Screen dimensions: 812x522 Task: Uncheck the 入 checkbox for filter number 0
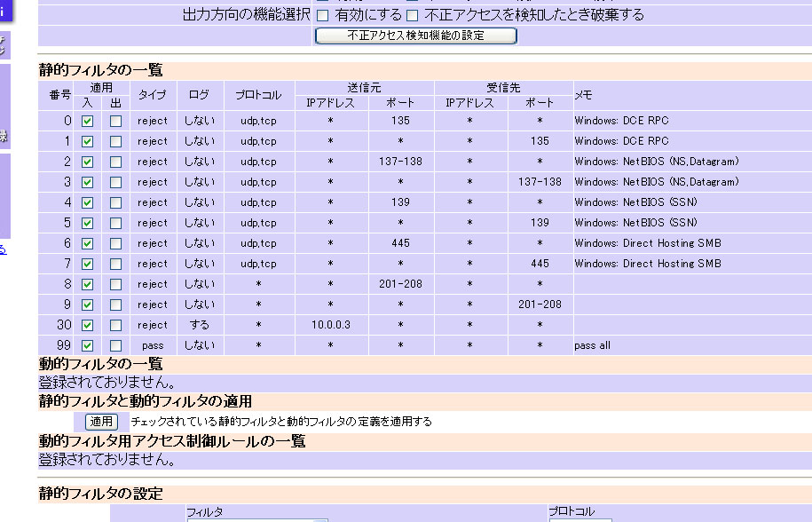tap(88, 121)
